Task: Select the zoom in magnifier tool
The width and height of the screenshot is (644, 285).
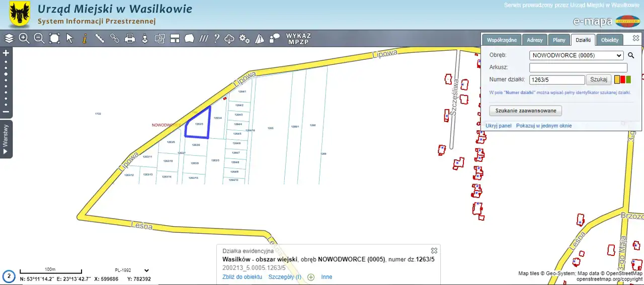Action: click(24, 38)
